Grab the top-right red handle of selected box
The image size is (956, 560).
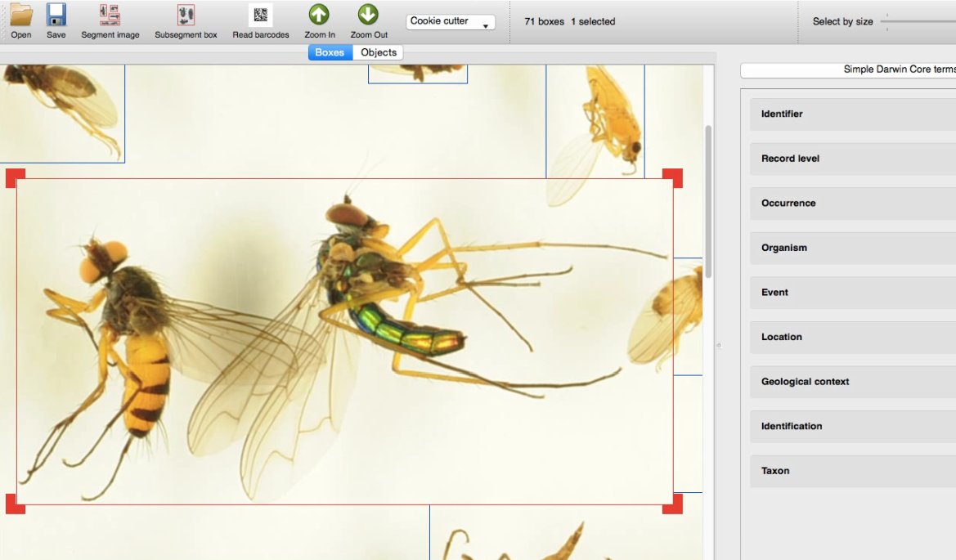[672, 178]
